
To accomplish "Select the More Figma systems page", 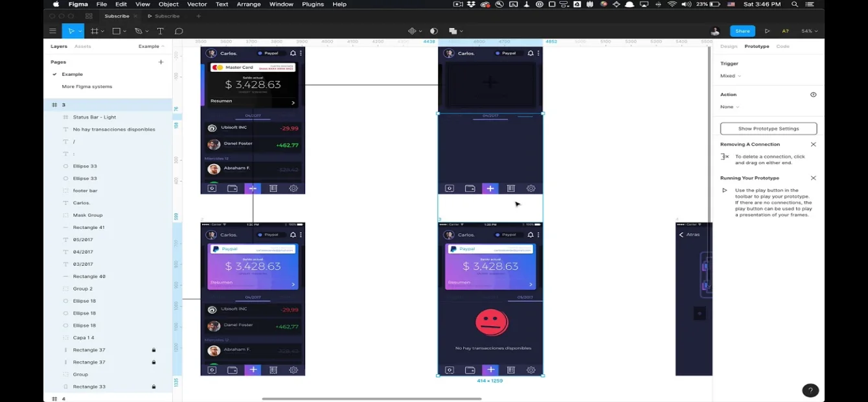I will [87, 86].
